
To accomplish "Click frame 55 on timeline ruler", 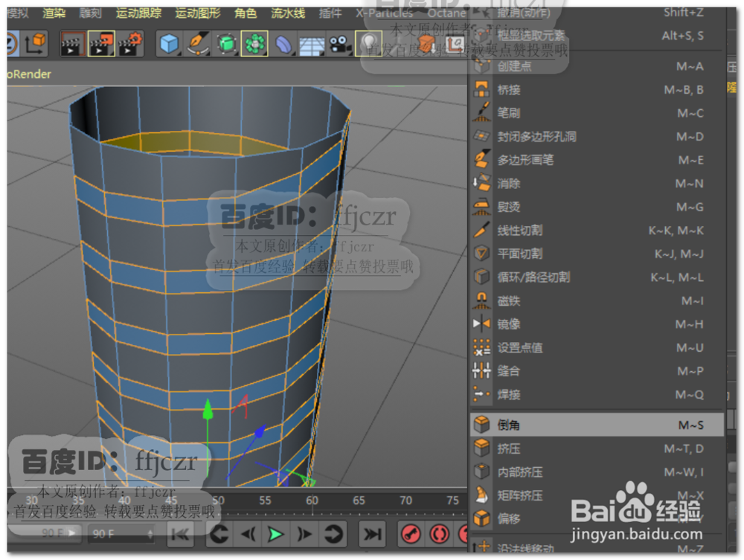I will click(x=265, y=501).
